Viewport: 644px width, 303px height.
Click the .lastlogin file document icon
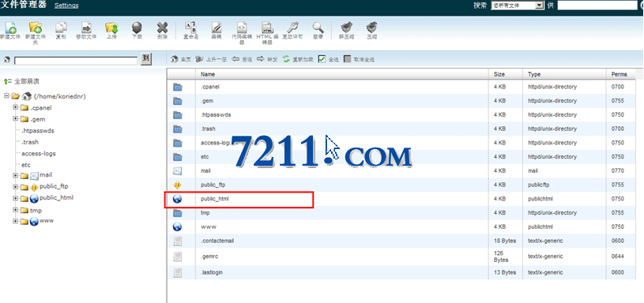178,273
